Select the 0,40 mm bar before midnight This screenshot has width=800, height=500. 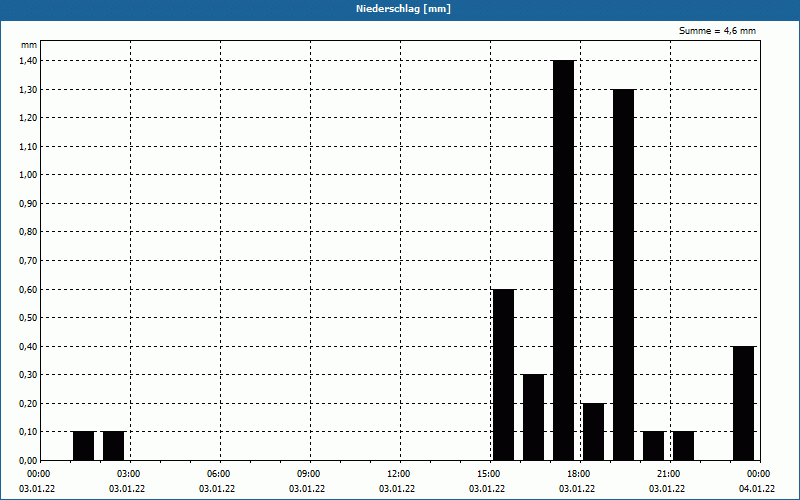(x=743, y=403)
